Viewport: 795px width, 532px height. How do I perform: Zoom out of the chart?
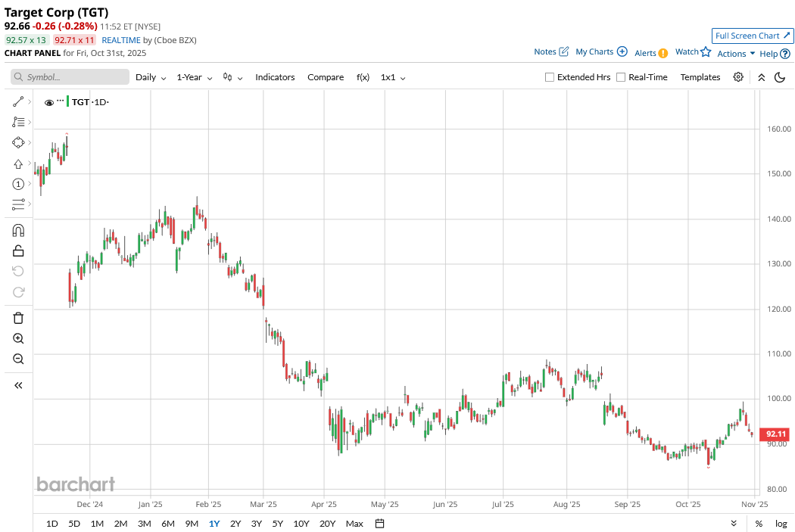pyautogui.click(x=19, y=359)
